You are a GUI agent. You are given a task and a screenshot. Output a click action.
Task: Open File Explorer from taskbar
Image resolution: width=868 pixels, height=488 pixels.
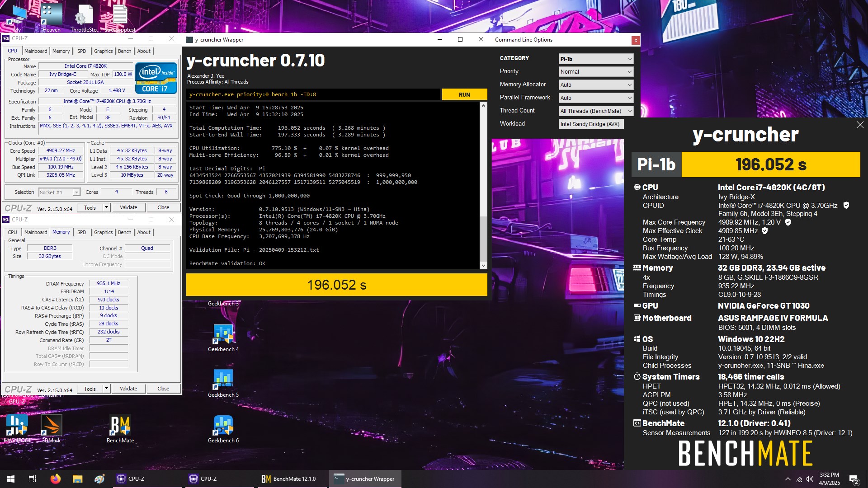coord(78,479)
